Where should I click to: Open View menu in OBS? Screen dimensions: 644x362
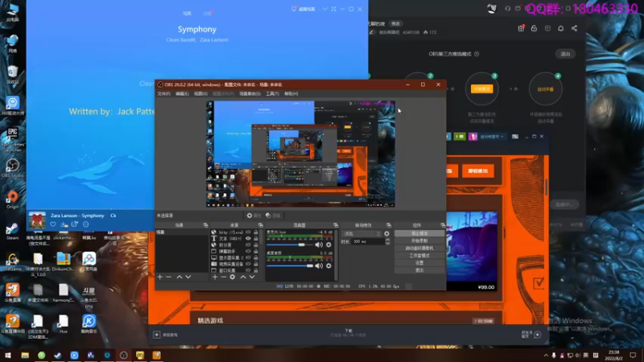tap(200, 93)
